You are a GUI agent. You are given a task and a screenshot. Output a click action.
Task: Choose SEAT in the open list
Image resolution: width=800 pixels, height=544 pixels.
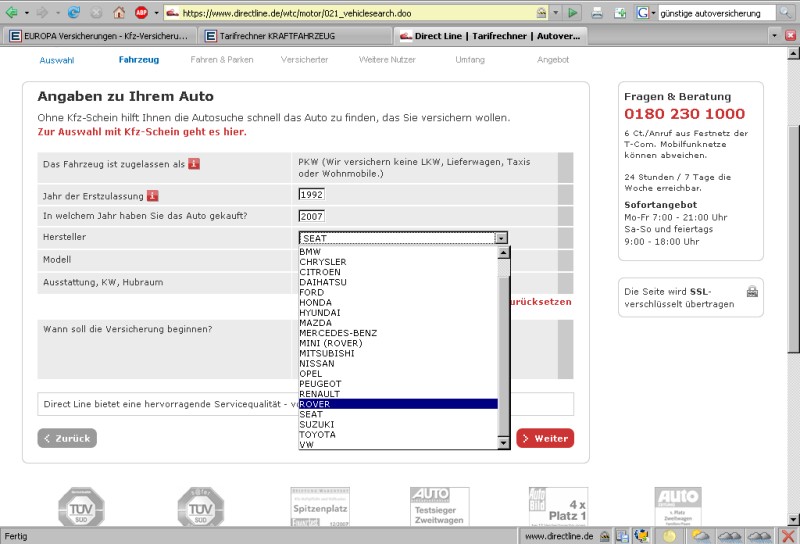(x=398, y=414)
